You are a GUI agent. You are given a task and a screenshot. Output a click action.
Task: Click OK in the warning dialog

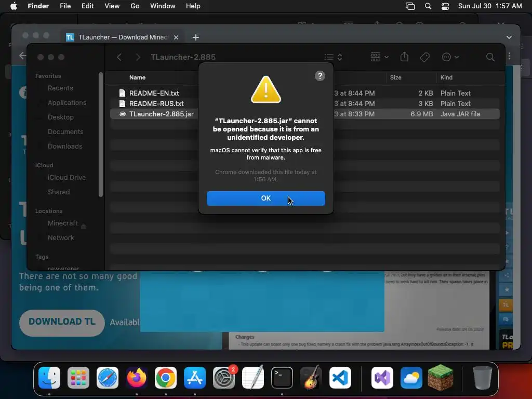click(265, 198)
